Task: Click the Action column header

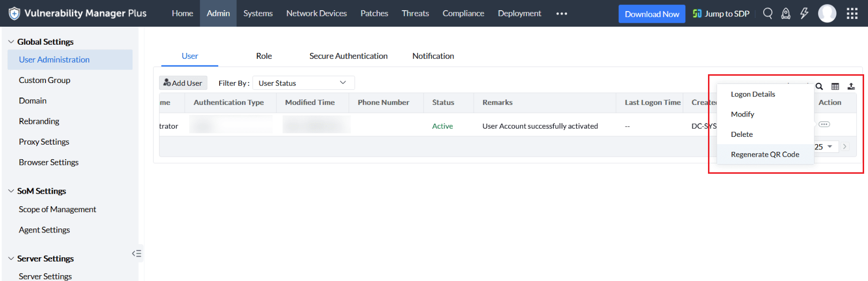Action: tap(830, 102)
